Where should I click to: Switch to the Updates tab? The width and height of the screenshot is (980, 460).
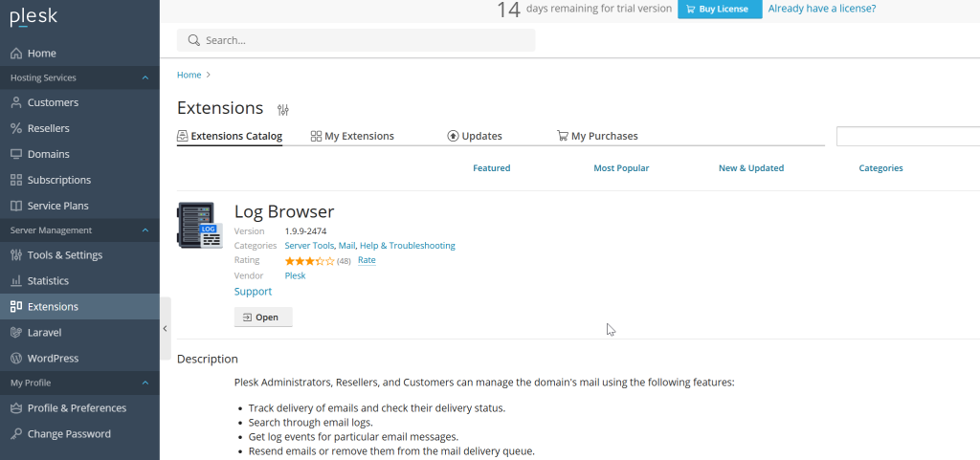tap(475, 136)
